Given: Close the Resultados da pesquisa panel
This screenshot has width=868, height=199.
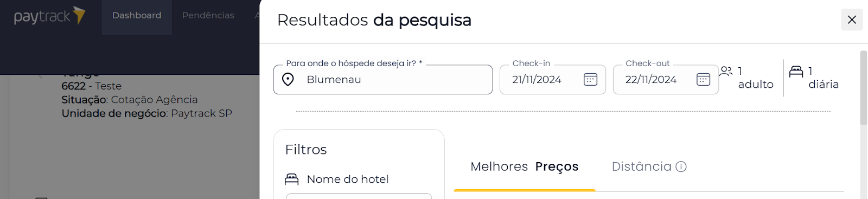Looking at the screenshot, I should click(852, 20).
